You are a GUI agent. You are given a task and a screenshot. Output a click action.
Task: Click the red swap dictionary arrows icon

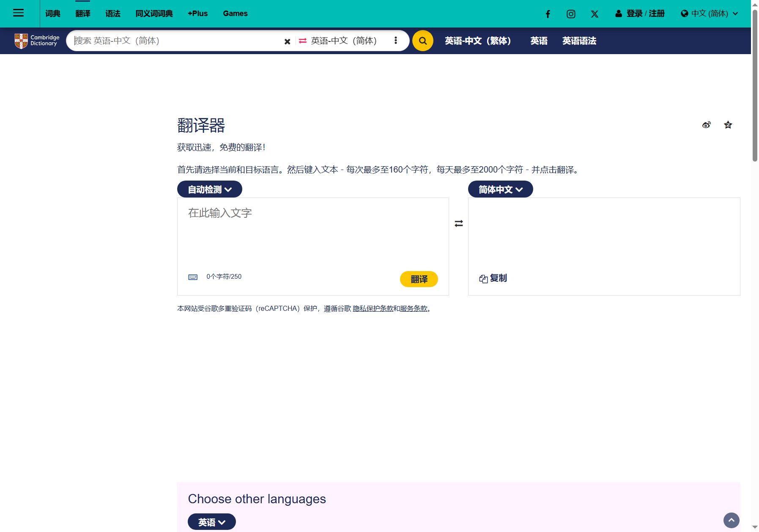(x=302, y=41)
